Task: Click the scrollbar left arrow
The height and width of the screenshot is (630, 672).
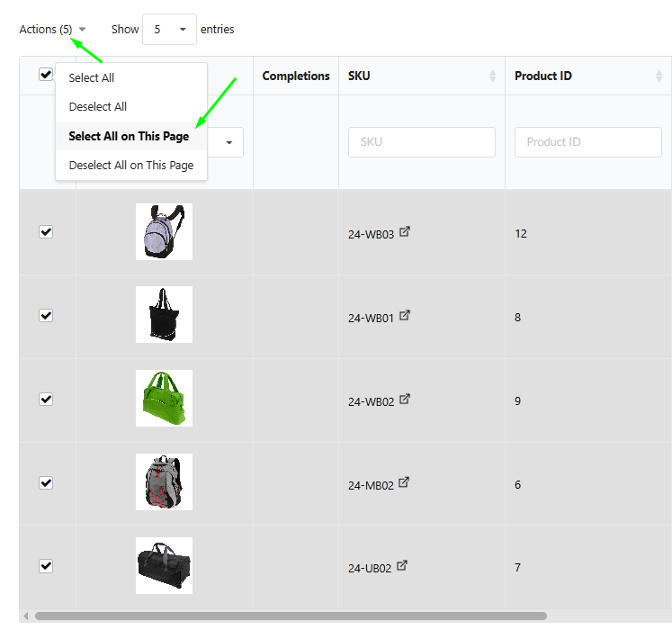Action: [x=26, y=616]
